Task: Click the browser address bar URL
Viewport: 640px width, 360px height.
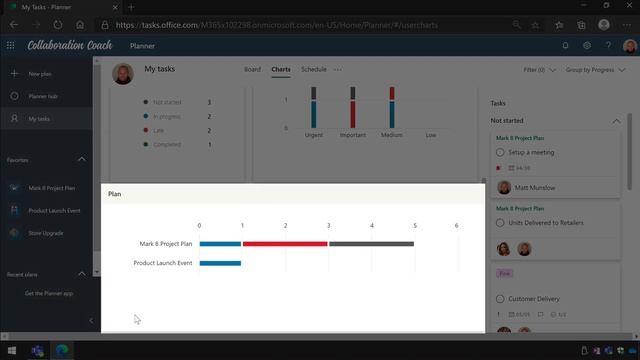Action: [x=277, y=25]
